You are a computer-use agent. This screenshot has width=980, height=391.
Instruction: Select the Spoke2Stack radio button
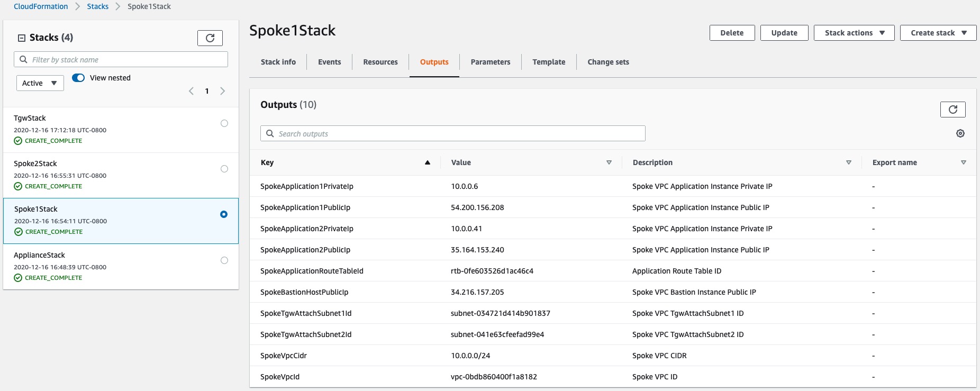click(x=224, y=169)
